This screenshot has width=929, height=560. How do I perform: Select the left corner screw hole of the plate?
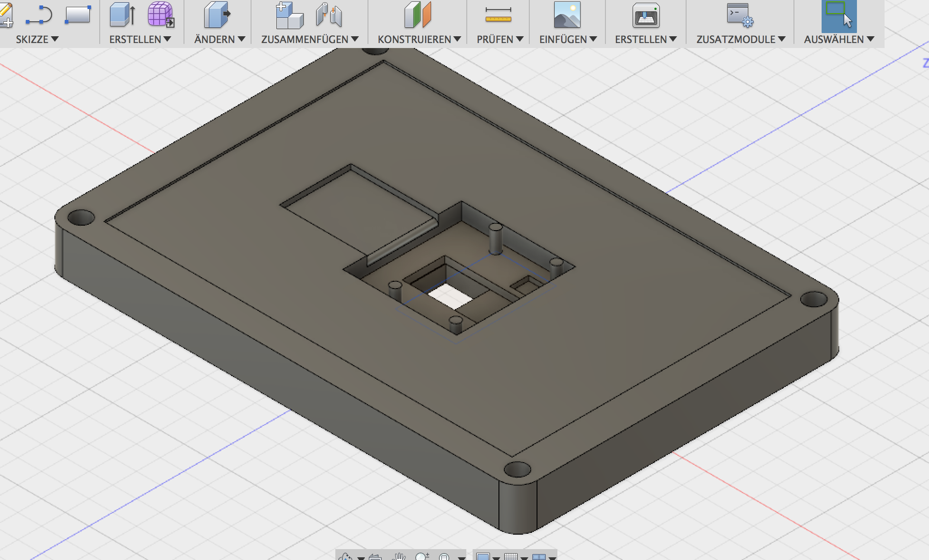click(x=81, y=217)
